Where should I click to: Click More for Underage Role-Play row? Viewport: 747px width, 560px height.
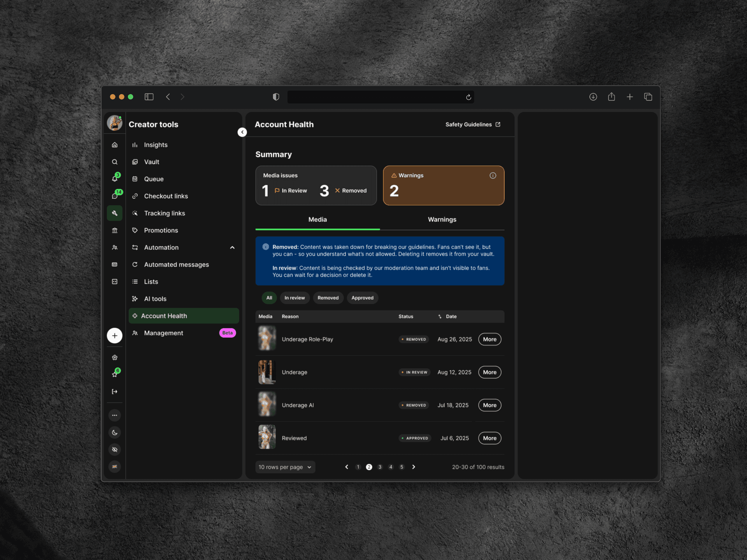pos(489,339)
